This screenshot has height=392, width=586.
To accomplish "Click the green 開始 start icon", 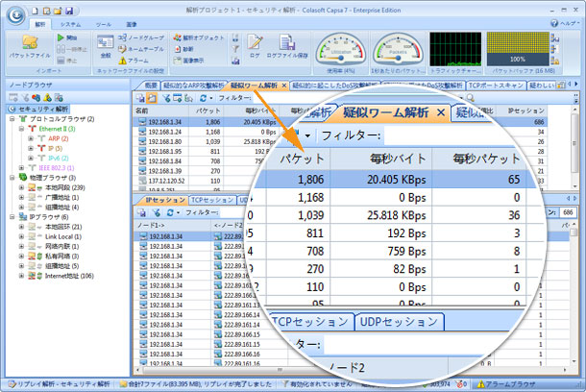I will click(61, 37).
